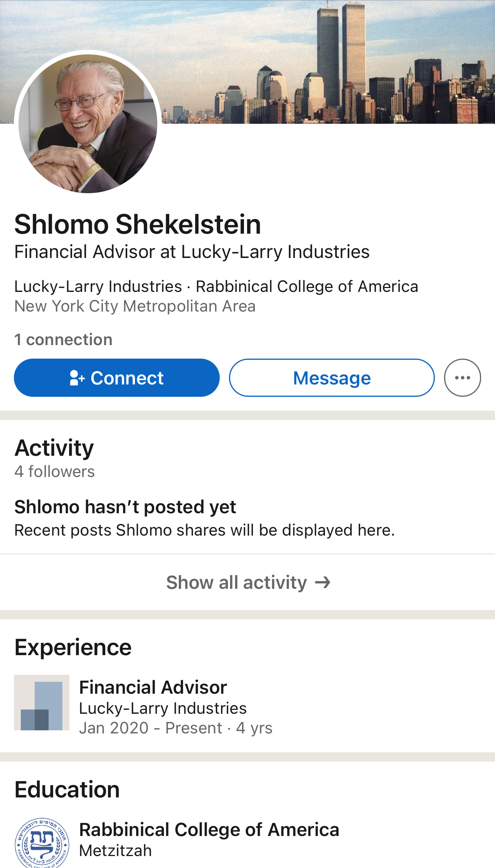495x868 pixels.
Task: Click the blue Connect button
Action: (116, 378)
